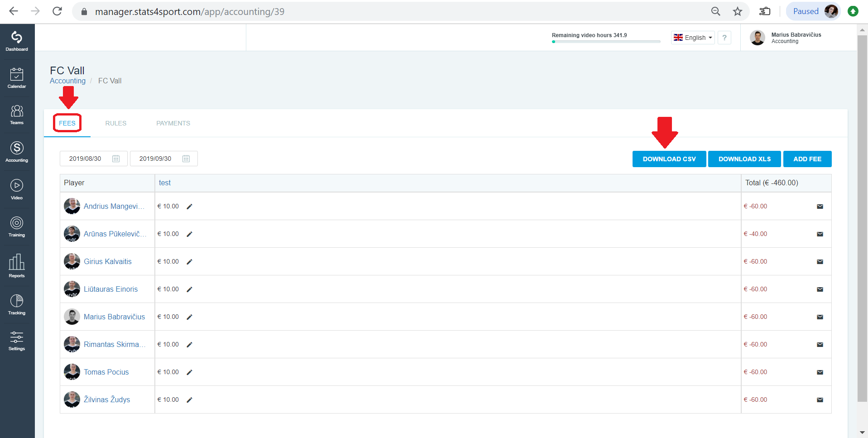Open Marius Babravičius user profile menu
The height and width of the screenshot is (438, 868).
[x=786, y=38]
